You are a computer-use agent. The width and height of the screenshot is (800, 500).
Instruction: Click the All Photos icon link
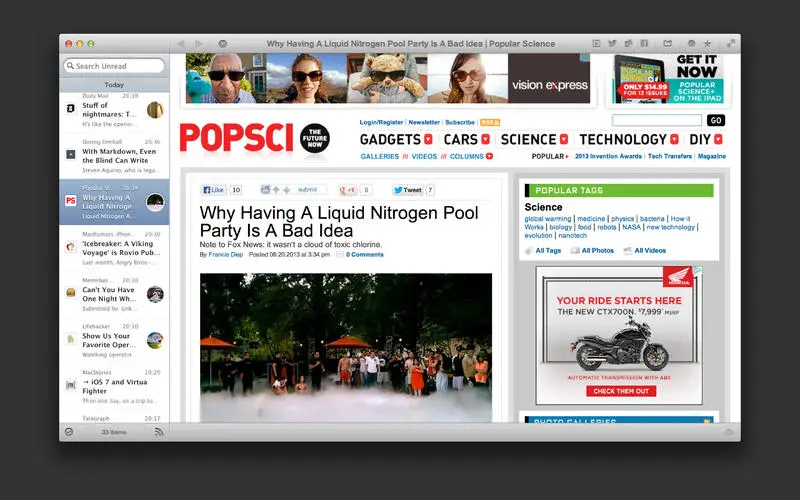click(592, 251)
